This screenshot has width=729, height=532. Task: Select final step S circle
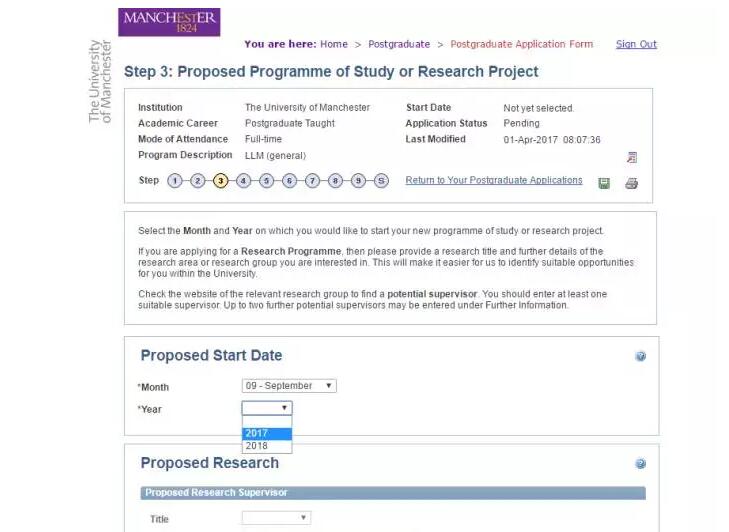coord(381,181)
